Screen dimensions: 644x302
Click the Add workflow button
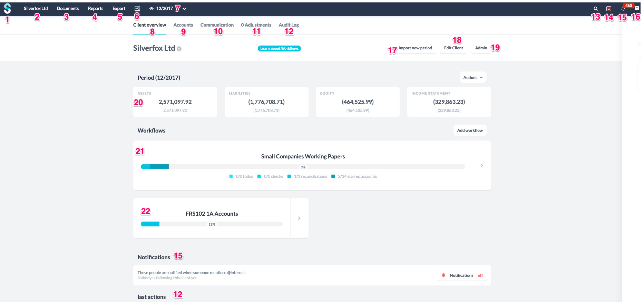[x=470, y=130]
